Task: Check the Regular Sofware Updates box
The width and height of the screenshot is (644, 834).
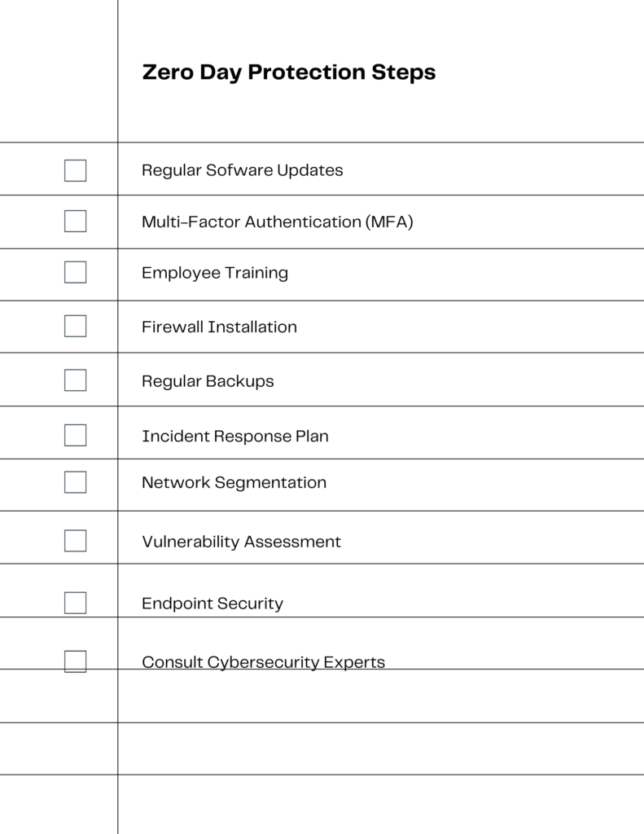Action: pos(75,171)
